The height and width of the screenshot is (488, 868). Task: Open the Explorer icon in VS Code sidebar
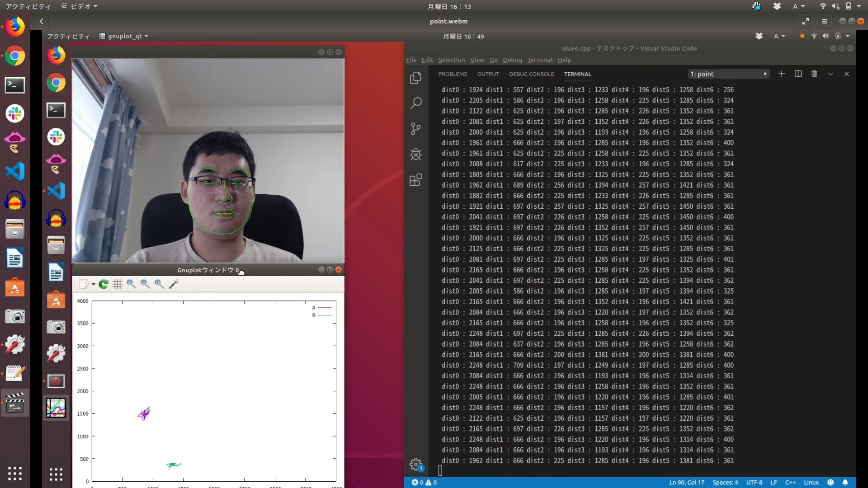coord(415,78)
